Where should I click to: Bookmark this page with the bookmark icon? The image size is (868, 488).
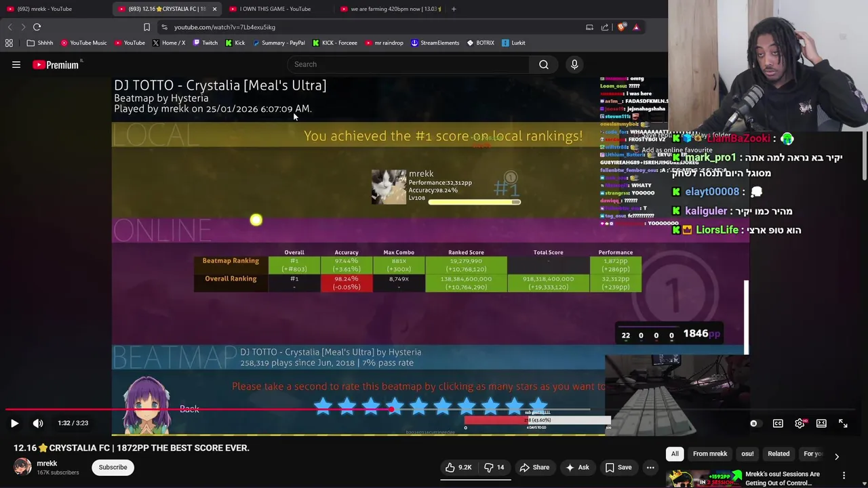146,27
